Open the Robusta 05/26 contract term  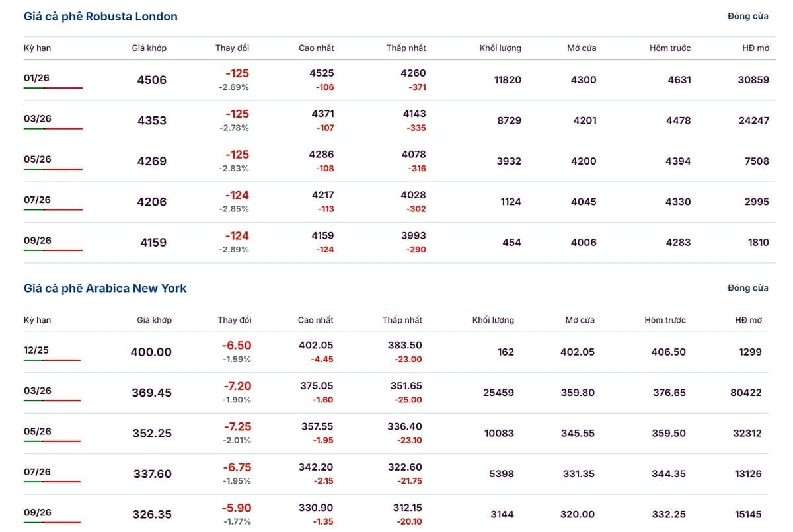point(38,159)
